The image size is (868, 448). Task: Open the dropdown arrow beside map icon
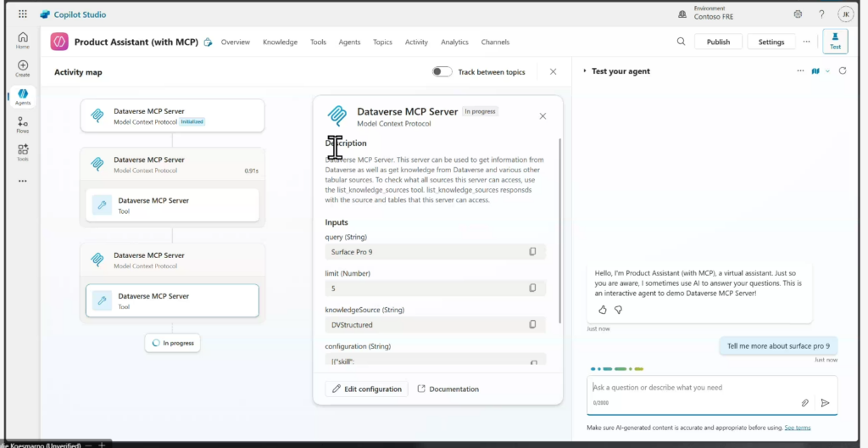827,71
